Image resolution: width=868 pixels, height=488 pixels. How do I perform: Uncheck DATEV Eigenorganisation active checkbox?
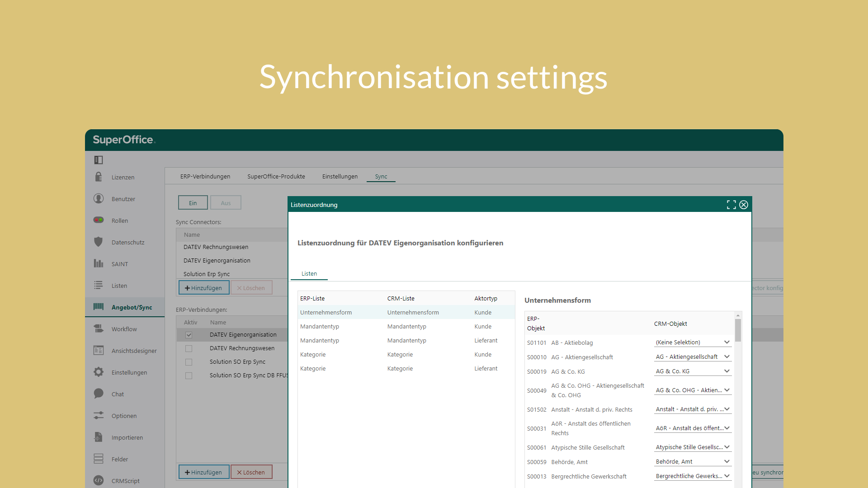pos(189,335)
